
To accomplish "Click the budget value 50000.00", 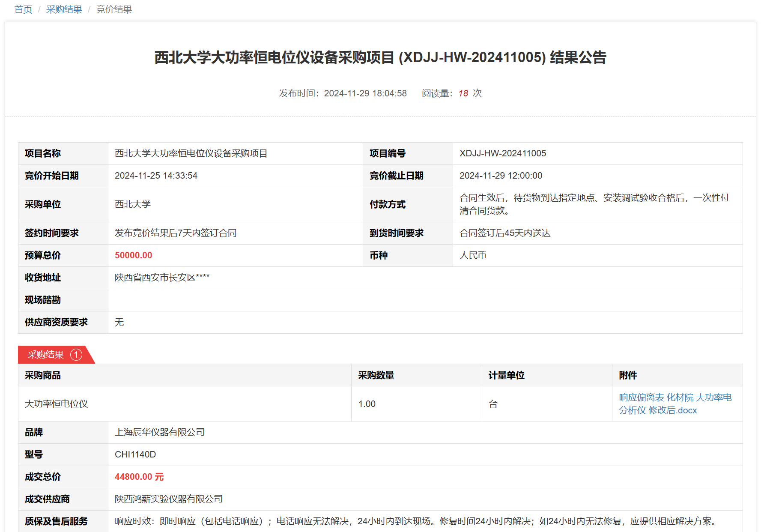I will 133,255.
